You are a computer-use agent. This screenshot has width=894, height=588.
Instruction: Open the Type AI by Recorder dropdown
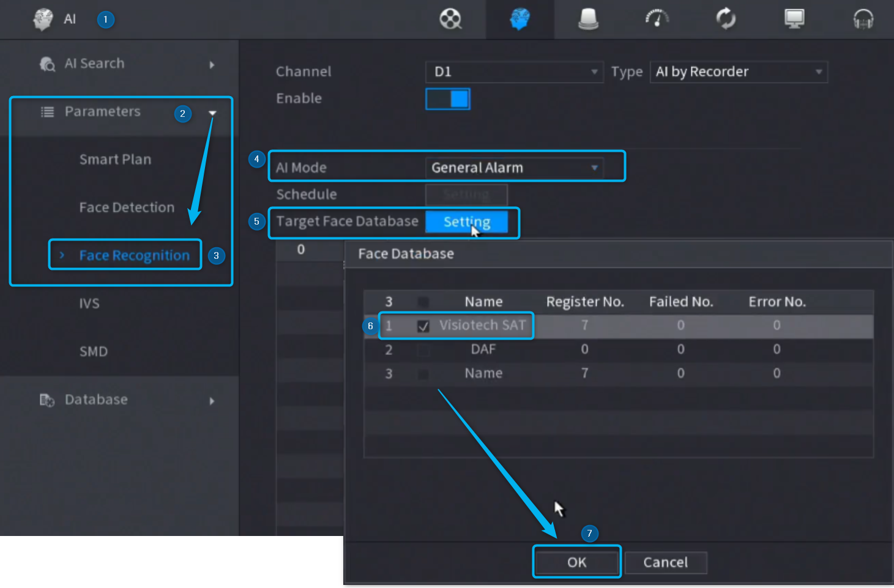tap(739, 72)
